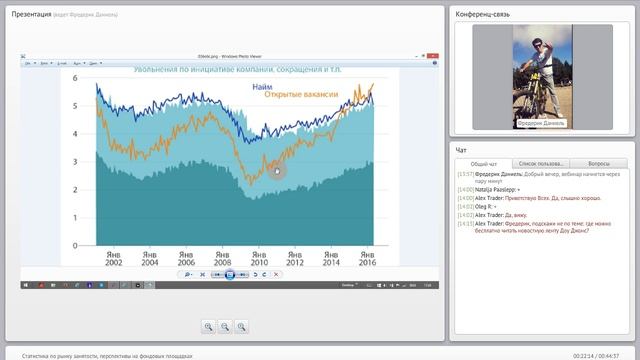Click the 13:57 chat message from Фредерик Даниель
The width and height of the screenshot is (640, 360).
click(x=539, y=178)
